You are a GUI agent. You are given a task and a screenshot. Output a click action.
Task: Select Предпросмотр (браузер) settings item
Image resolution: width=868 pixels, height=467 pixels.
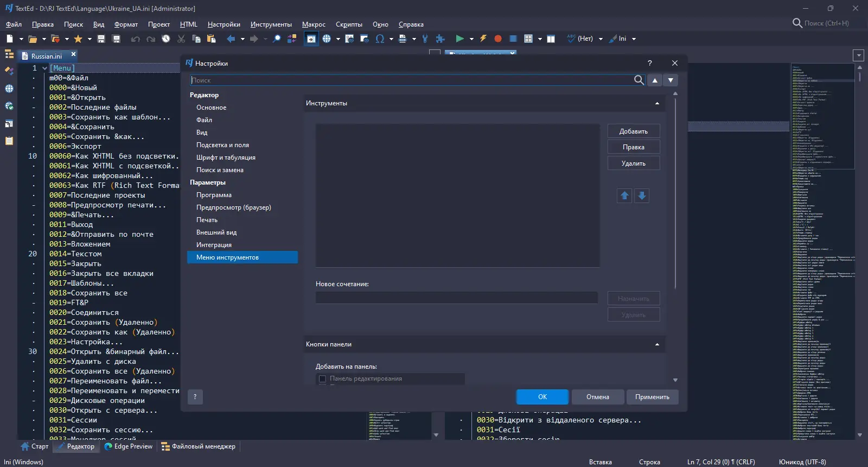[x=234, y=207]
